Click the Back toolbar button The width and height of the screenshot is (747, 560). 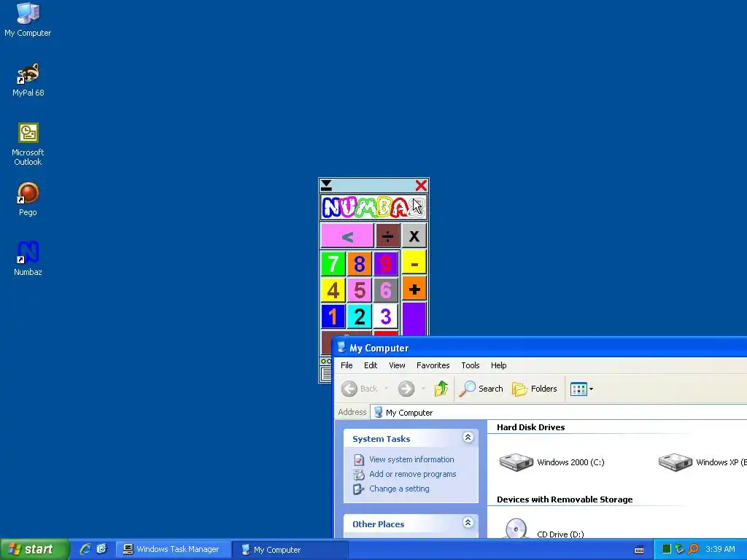click(360, 389)
